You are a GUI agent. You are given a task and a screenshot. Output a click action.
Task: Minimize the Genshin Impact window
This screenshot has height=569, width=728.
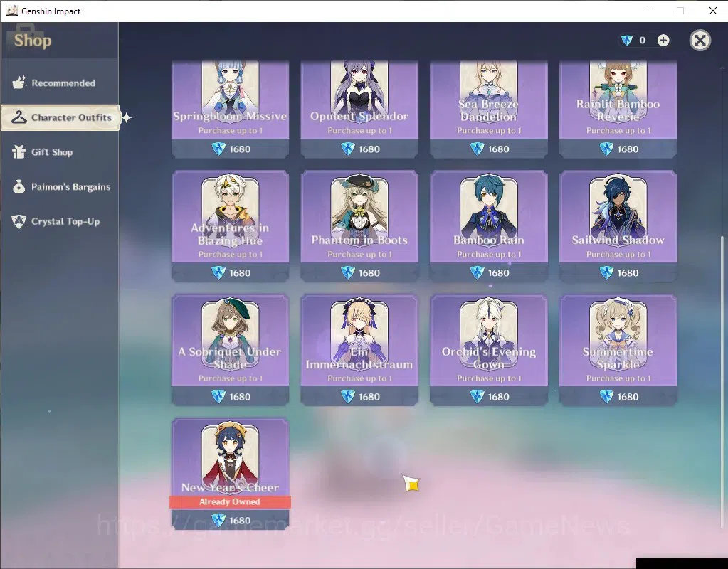tap(648, 11)
